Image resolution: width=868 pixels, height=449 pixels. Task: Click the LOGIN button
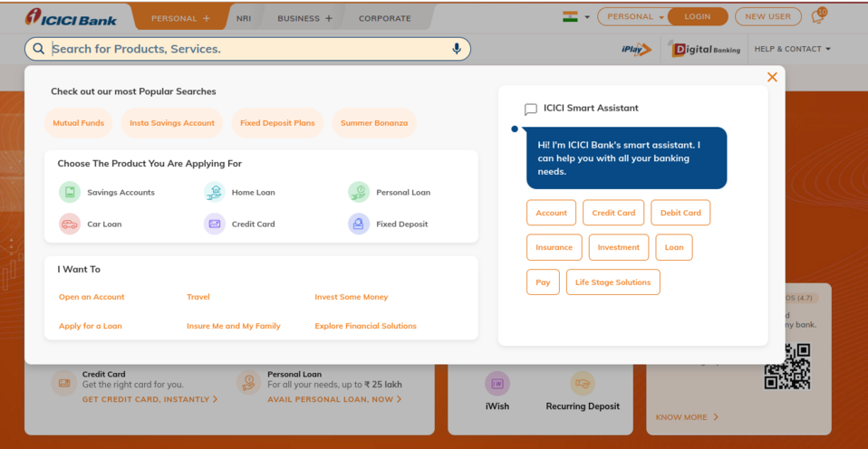pyautogui.click(x=698, y=16)
